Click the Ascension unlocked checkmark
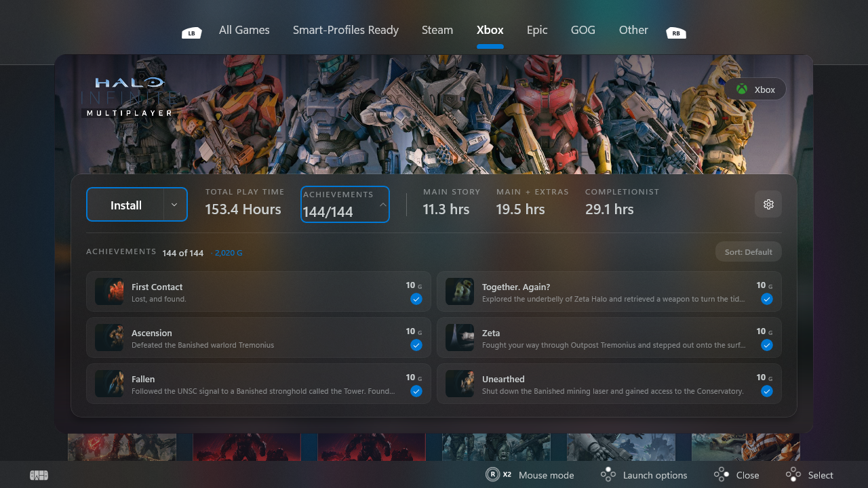Viewport: 868px width, 488px height. (x=416, y=345)
